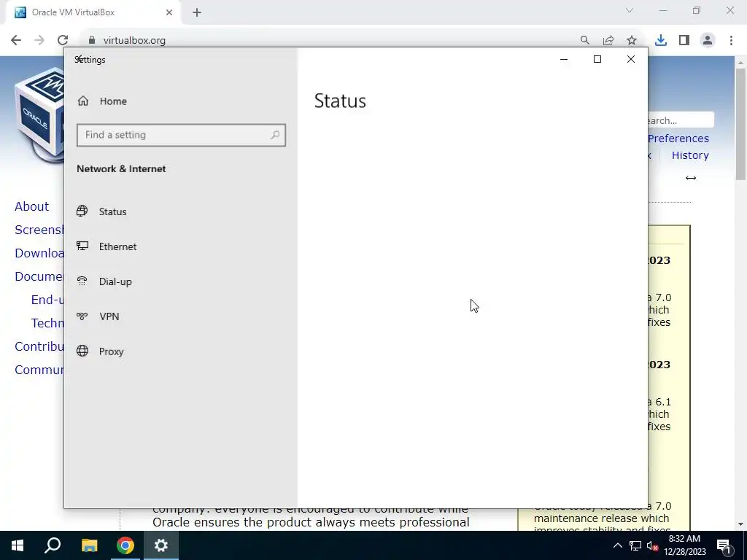Open History link on VirtualBox page

tap(690, 155)
